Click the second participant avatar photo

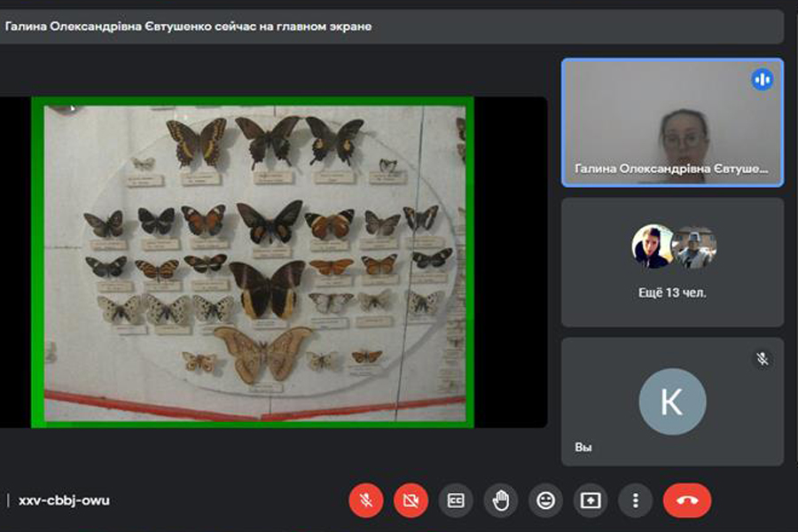coord(694,246)
